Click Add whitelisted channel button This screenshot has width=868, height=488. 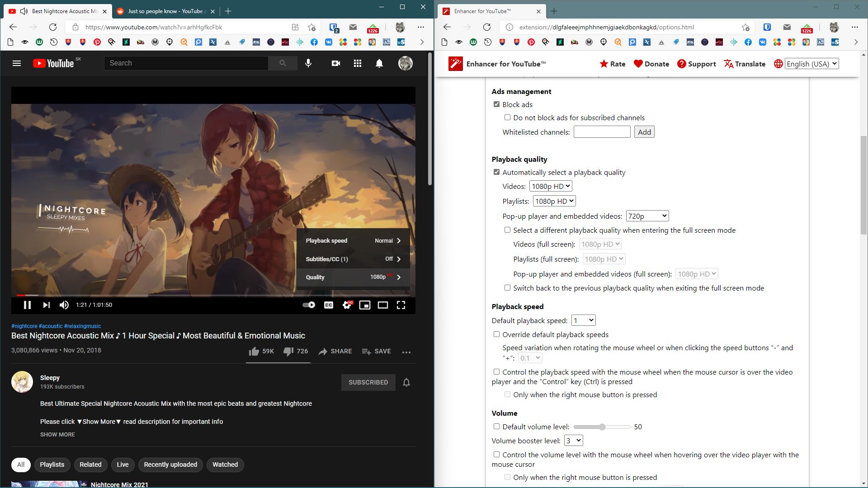point(644,132)
